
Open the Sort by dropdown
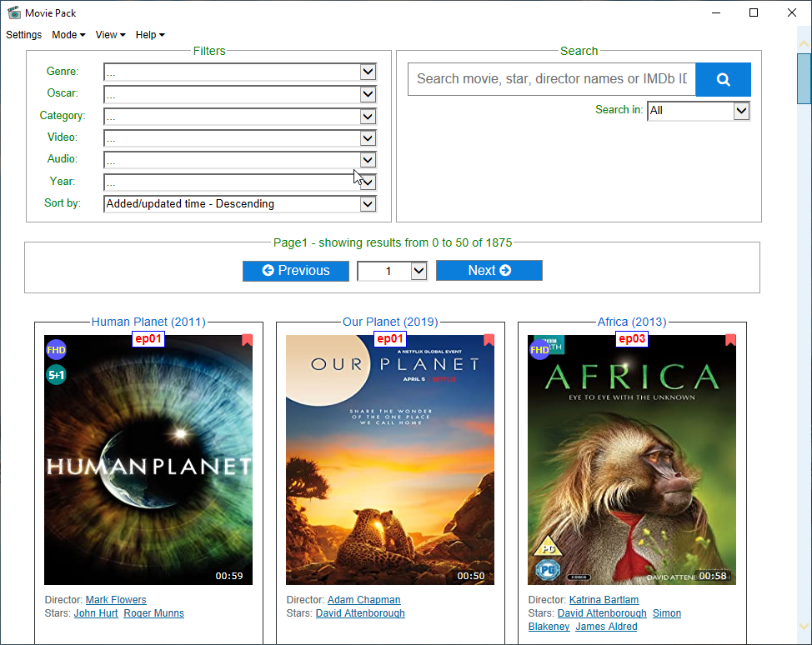(x=368, y=203)
